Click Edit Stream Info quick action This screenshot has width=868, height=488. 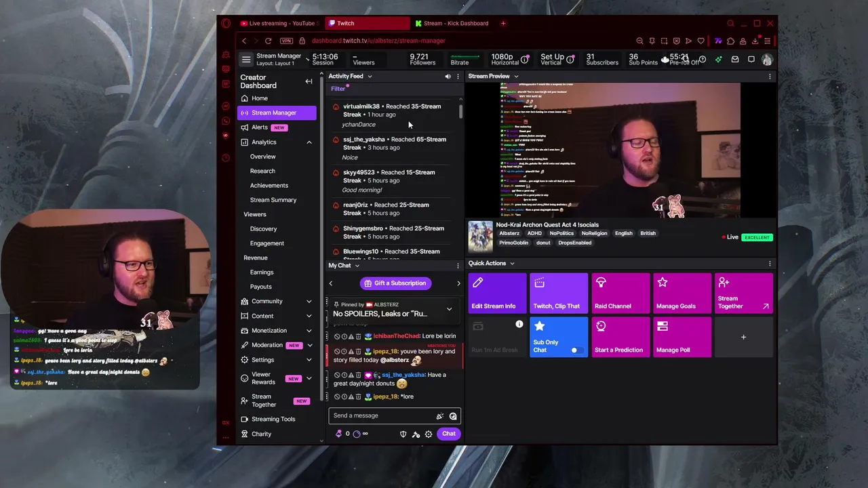[x=497, y=293]
